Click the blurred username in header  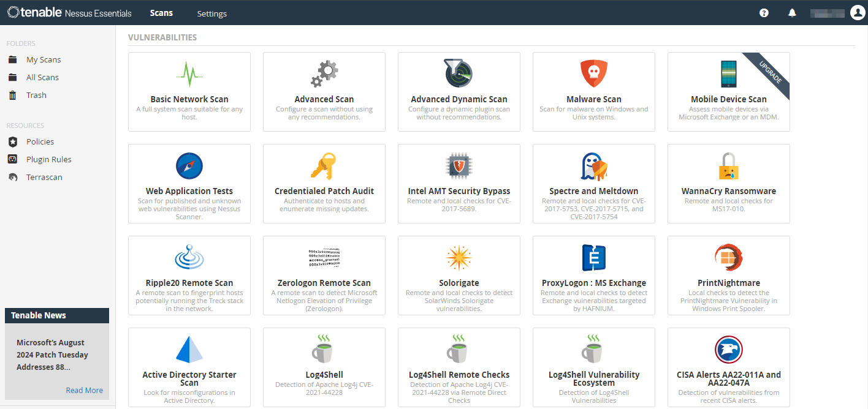pos(827,13)
